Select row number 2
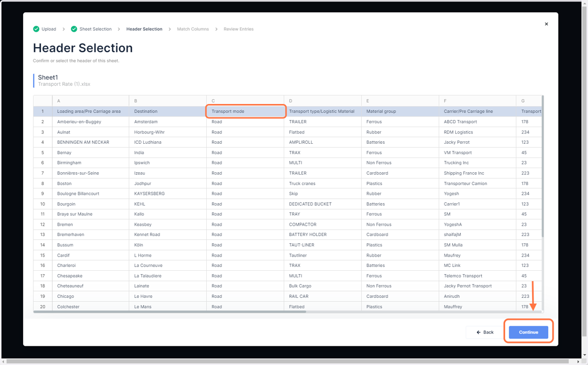 coord(43,122)
